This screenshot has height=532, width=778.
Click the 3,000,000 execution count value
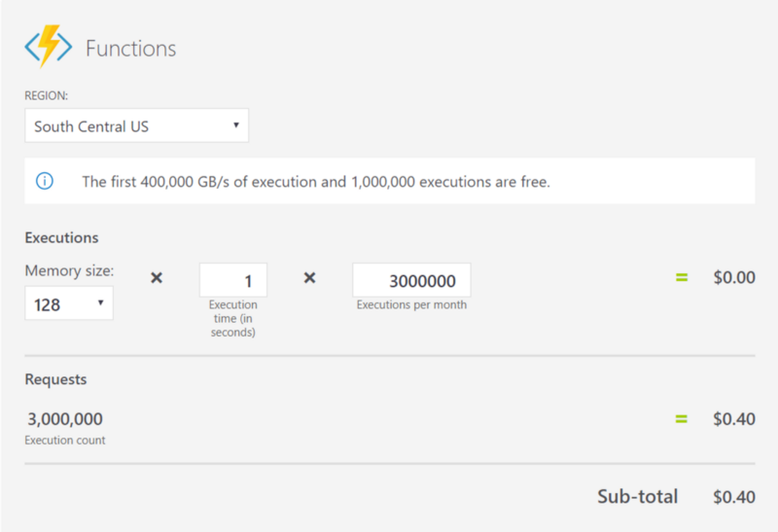[x=64, y=419]
